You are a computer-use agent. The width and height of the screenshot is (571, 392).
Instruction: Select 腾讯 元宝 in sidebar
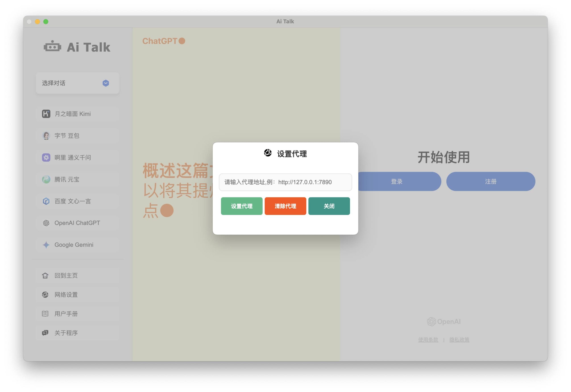(x=78, y=179)
